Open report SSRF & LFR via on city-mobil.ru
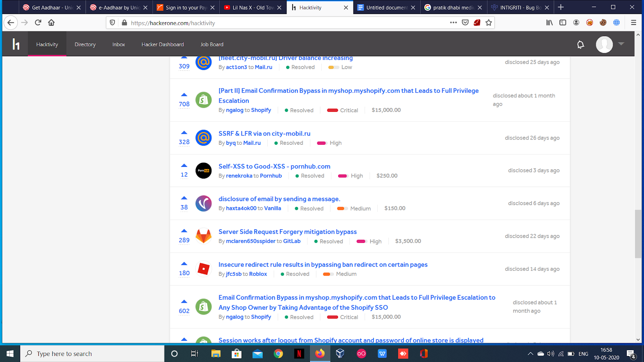This screenshot has height=362, width=644. (264, 134)
